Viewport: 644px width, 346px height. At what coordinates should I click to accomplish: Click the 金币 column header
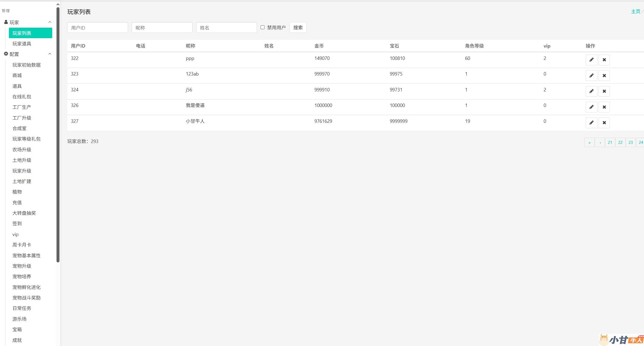(319, 46)
